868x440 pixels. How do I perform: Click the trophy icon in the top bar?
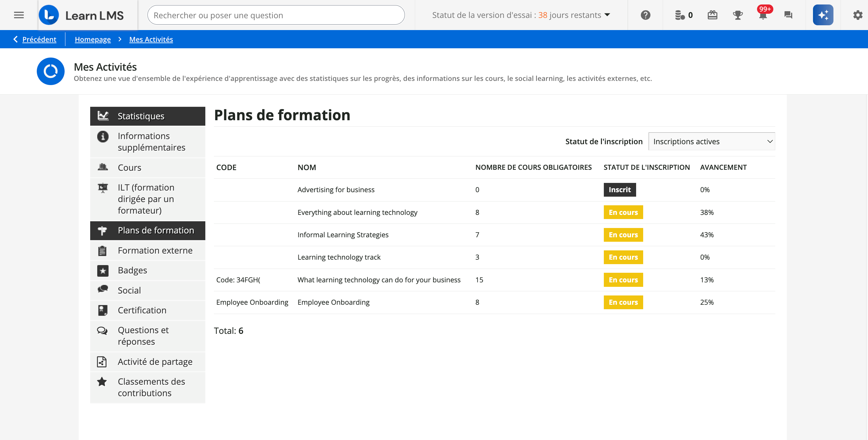pyautogui.click(x=738, y=15)
